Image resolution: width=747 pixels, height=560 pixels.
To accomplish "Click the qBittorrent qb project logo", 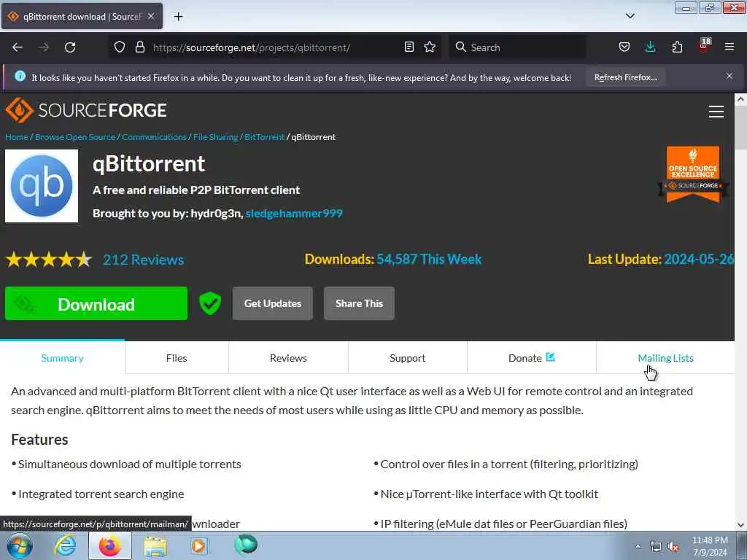I will [x=42, y=186].
